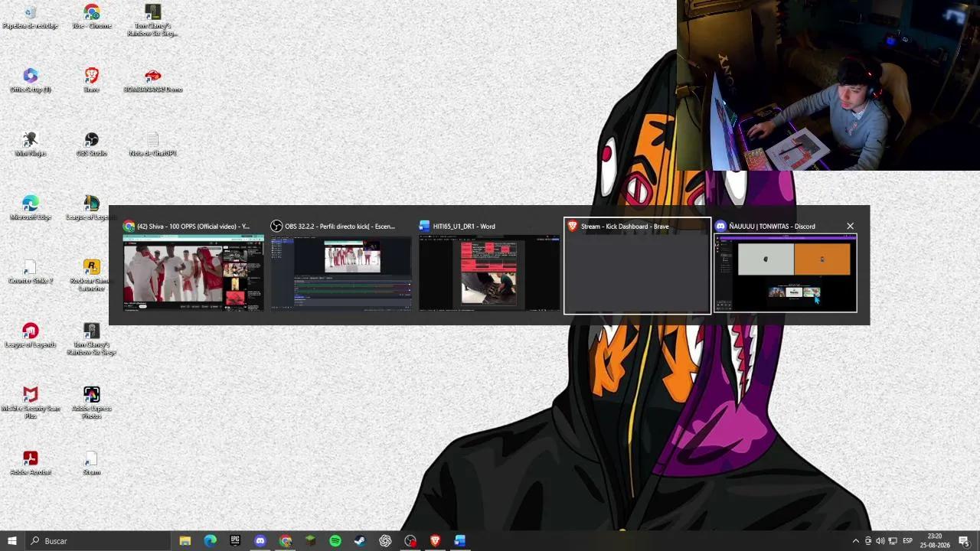The height and width of the screenshot is (551, 980).
Task: Select the Jose - Chrome desktop shortcut
Action: [92, 18]
